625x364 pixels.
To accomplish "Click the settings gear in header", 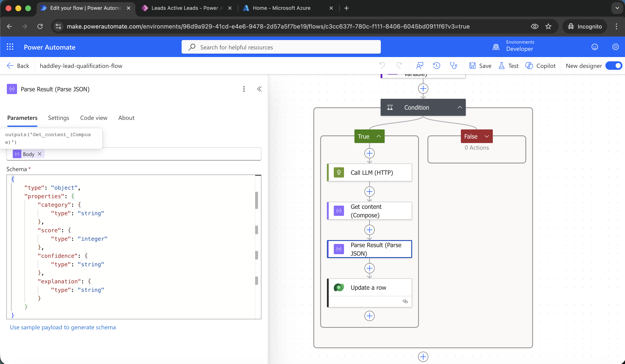I will pyautogui.click(x=615, y=47).
